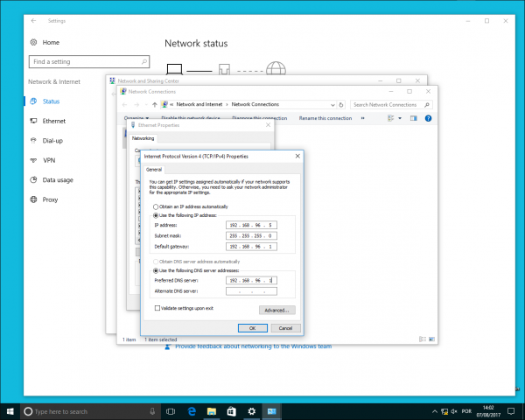Open the Home gear icon in Settings

(x=33, y=42)
